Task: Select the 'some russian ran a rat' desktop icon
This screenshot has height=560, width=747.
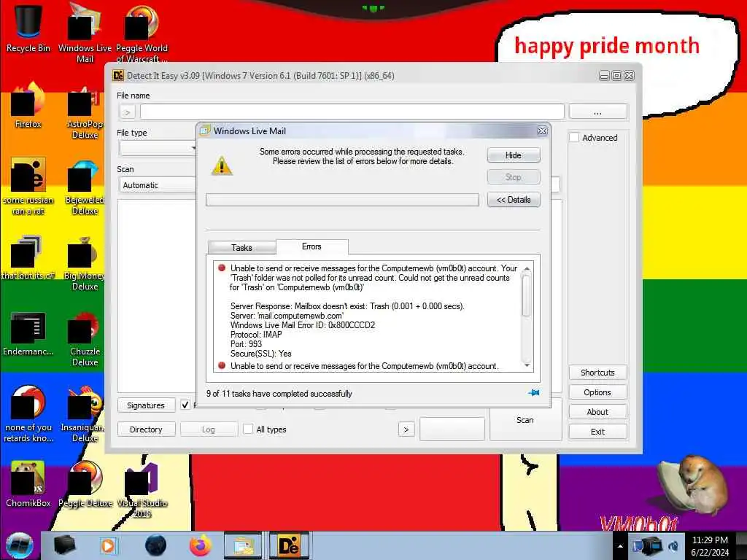Action: (x=28, y=186)
